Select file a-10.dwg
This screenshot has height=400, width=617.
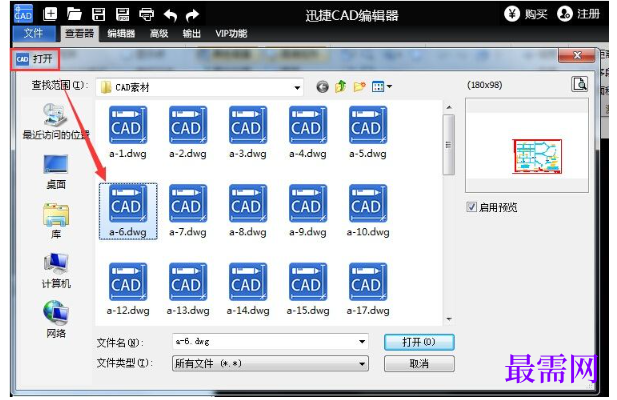pos(368,211)
